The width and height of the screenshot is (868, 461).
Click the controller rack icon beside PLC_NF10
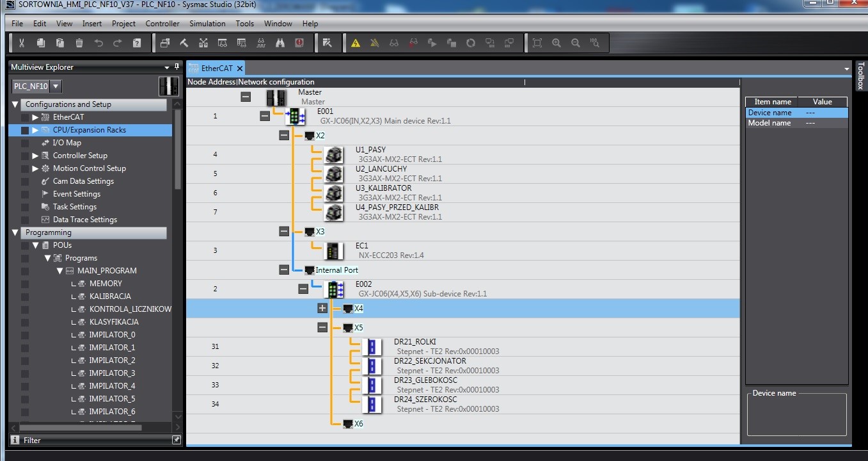pos(169,86)
